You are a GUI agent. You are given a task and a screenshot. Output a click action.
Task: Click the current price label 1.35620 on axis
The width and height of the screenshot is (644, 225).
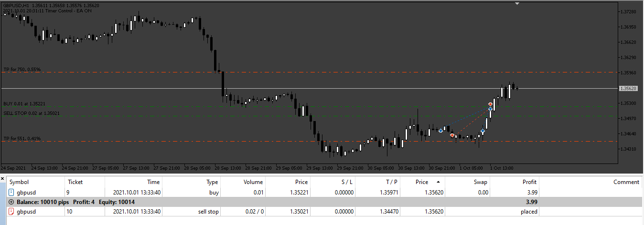point(628,89)
